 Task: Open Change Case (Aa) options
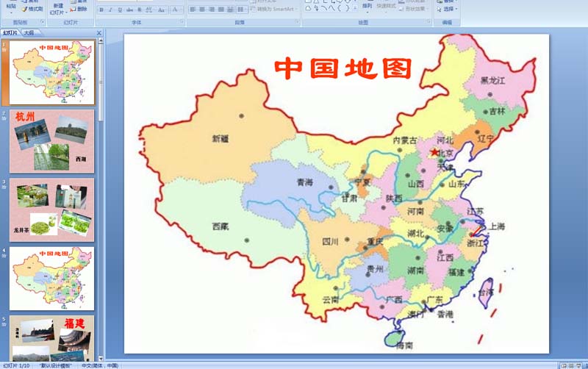[x=161, y=10]
